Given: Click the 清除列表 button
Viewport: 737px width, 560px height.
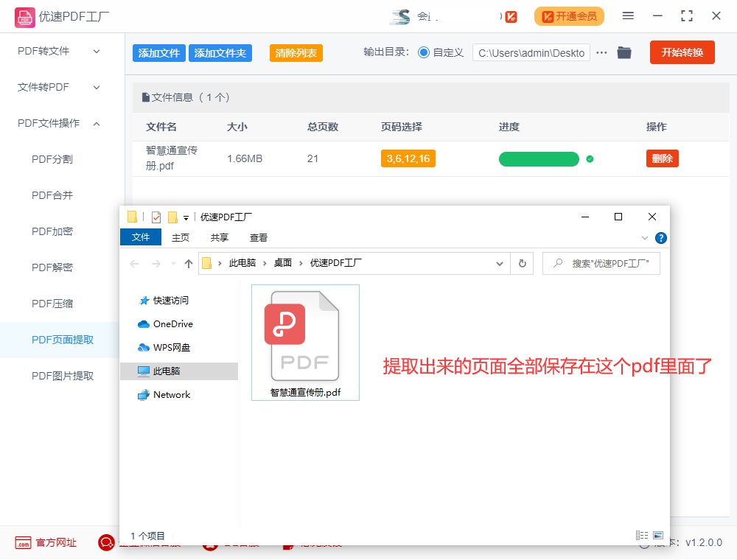Looking at the screenshot, I should (296, 53).
